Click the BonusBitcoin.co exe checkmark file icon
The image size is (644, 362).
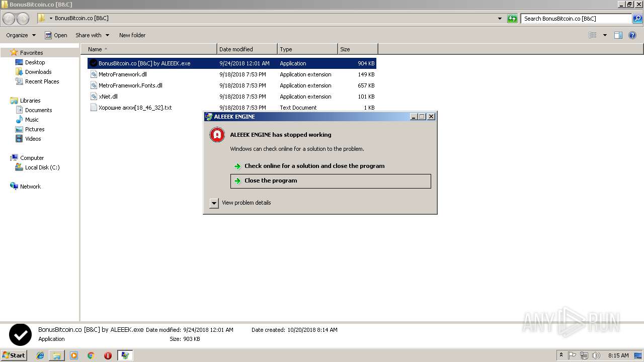click(x=93, y=63)
